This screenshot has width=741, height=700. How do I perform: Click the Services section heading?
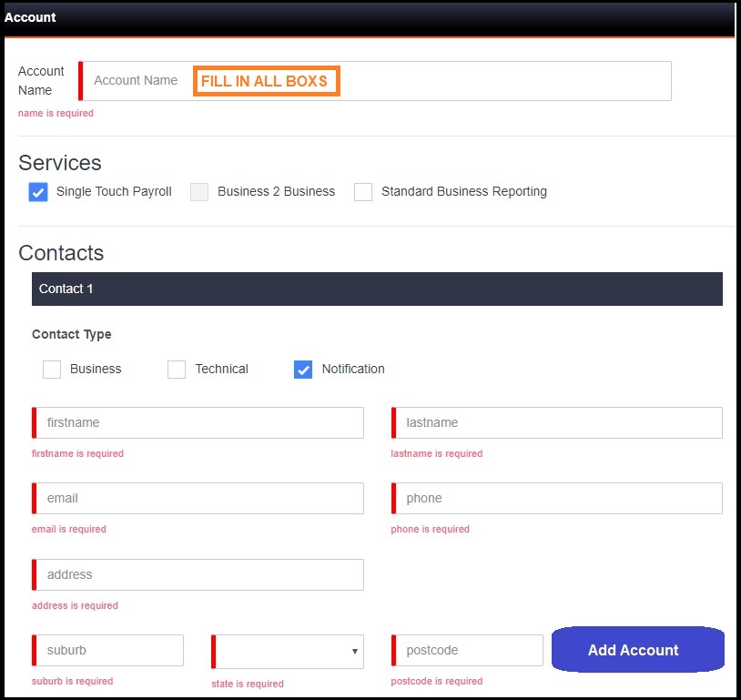click(x=60, y=163)
